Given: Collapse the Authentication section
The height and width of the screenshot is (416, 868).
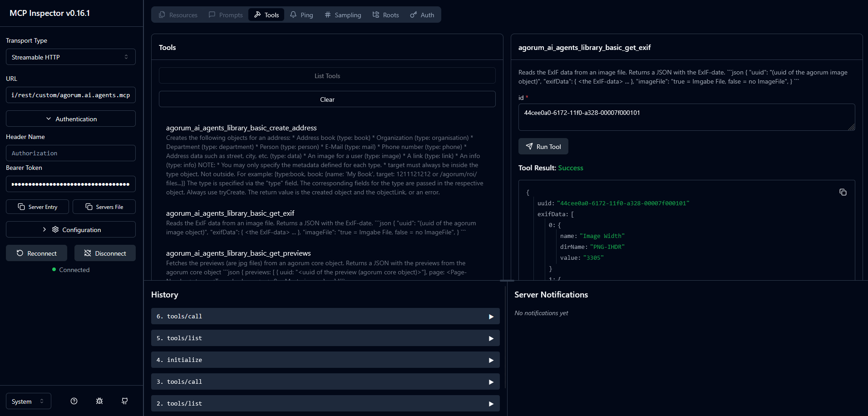Looking at the screenshot, I should point(71,119).
